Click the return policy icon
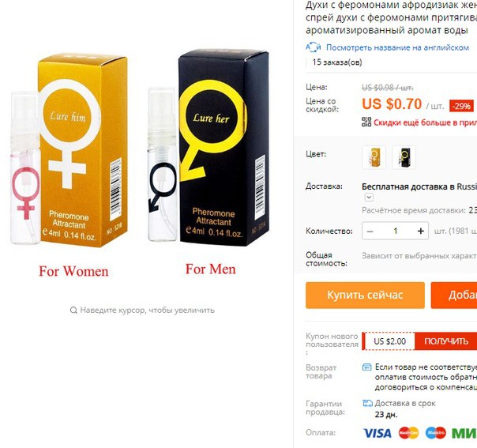This screenshot has height=448, width=477. 367,367
